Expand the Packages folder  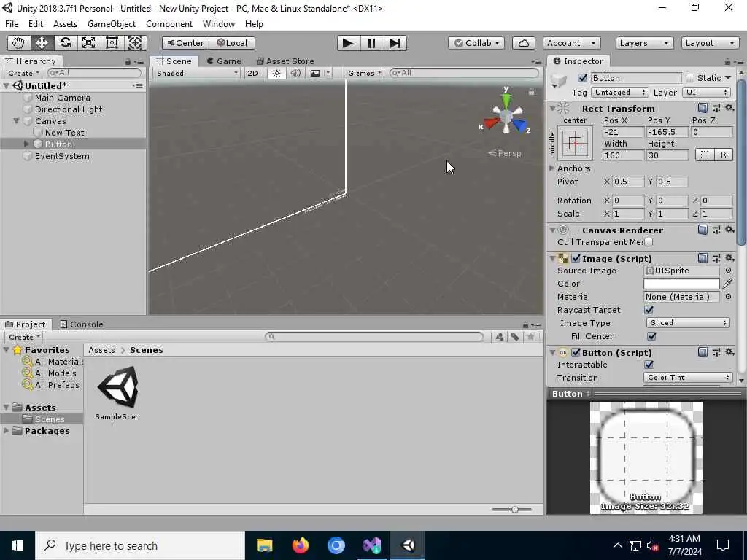click(6, 430)
